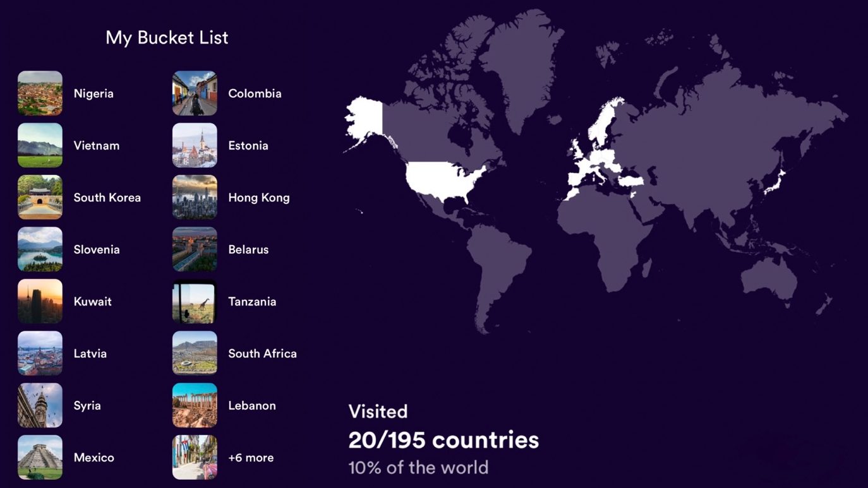Expand the "+6 more" bucket list entry
This screenshot has width=868, height=488.
(x=251, y=458)
